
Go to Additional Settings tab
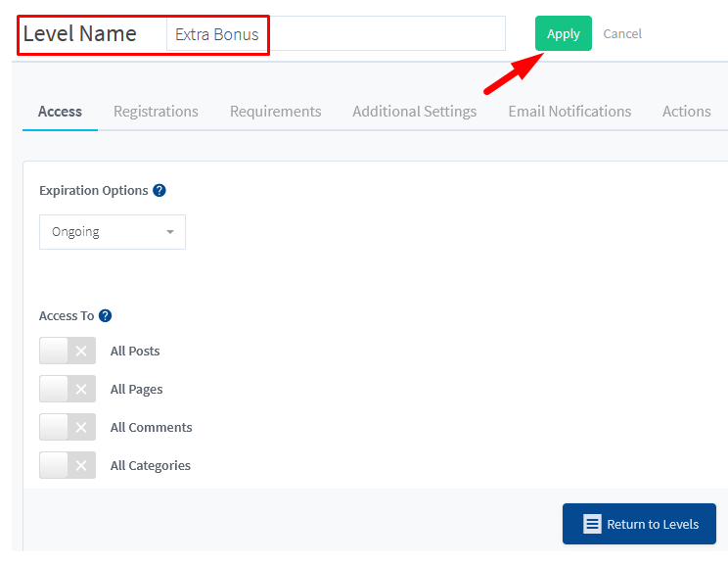tap(415, 112)
